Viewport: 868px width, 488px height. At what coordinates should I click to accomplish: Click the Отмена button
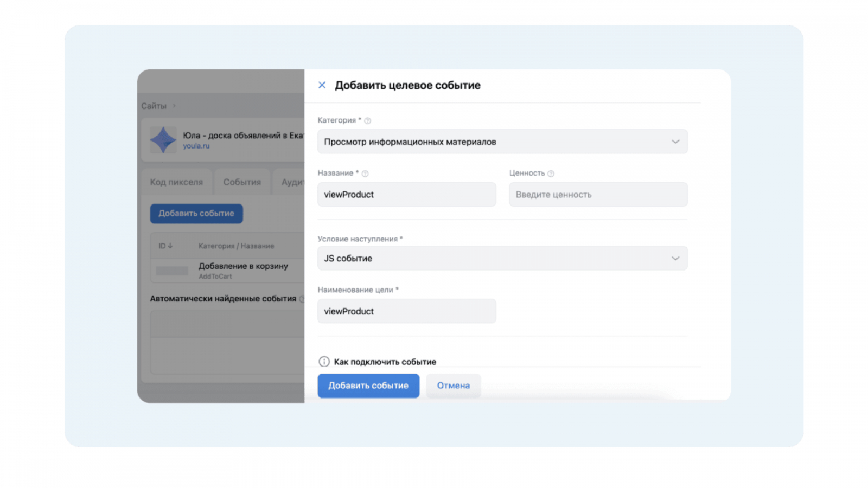click(453, 386)
